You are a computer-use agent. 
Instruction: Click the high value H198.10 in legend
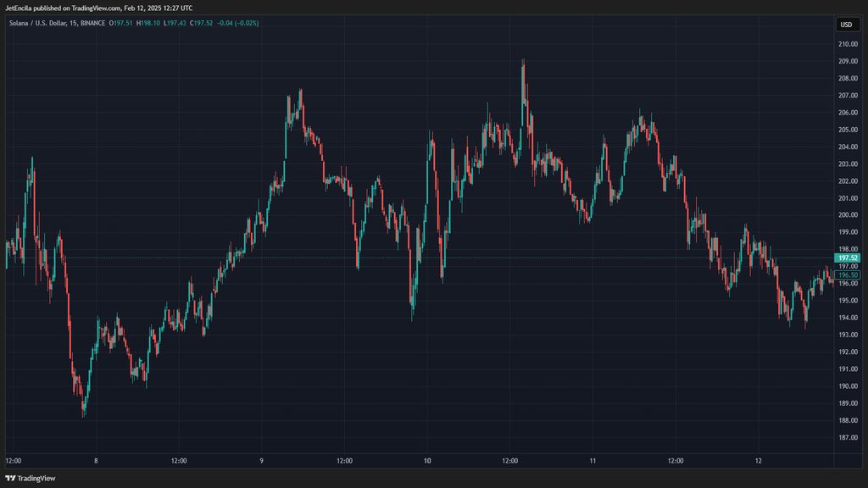[x=150, y=23]
